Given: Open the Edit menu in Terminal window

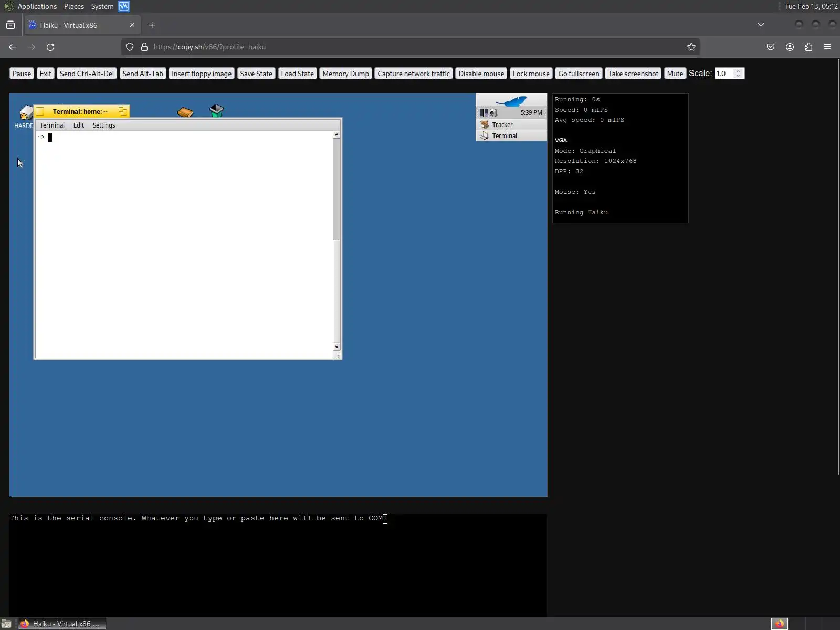Looking at the screenshot, I should 79,125.
